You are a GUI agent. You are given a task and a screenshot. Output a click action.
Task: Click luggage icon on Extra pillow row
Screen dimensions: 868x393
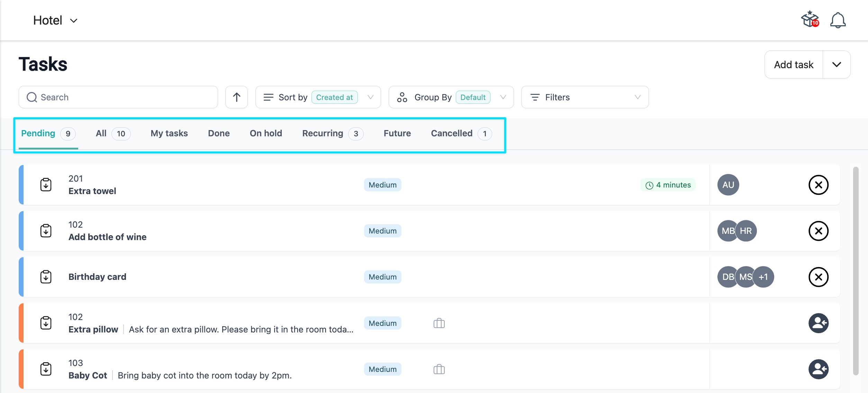[439, 323]
